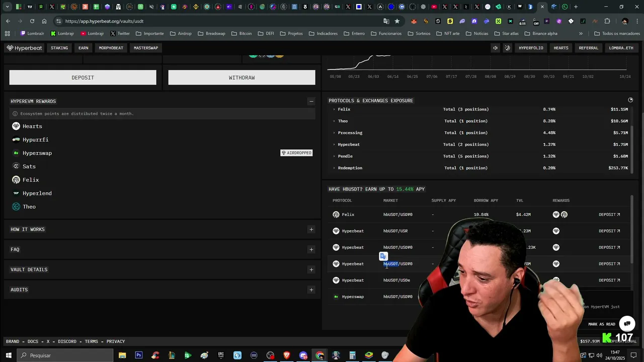The image size is (644, 362).
Task: Click the Felix protocol icon in markets table
Action: pos(336,215)
